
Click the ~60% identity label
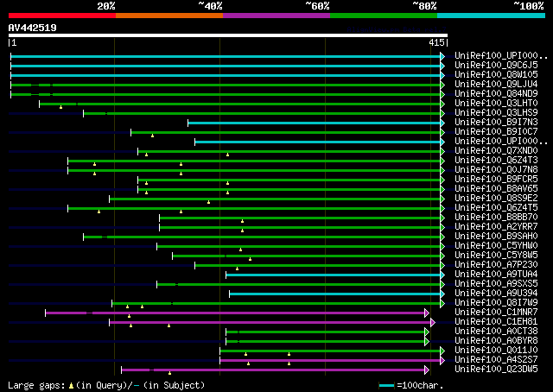click(x=317, y=6)
